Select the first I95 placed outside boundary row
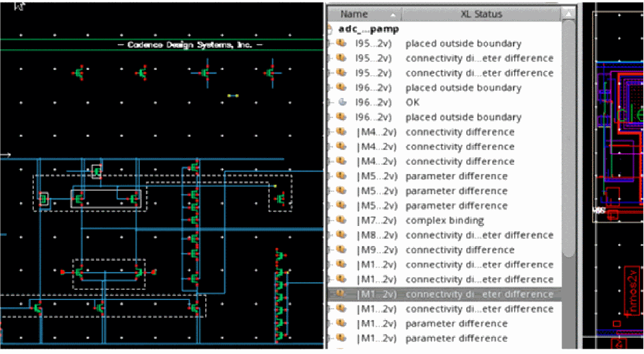The height and width of the screenshot is (354, 644). [463, 44]
